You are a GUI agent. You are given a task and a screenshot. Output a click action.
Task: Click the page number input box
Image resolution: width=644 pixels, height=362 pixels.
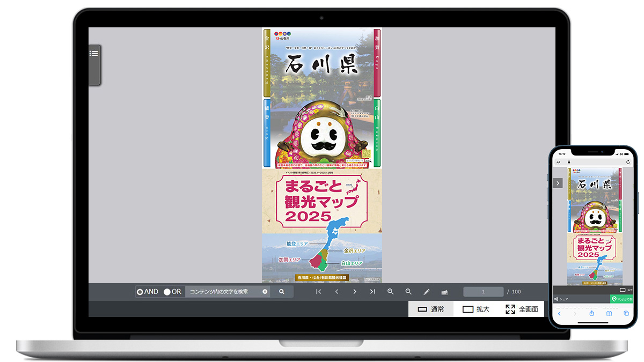484,292
